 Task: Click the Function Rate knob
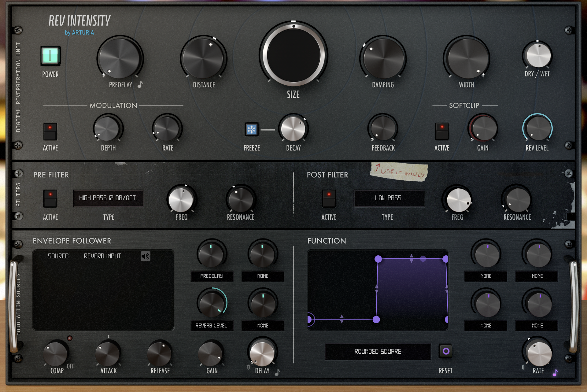(x=540, y=353)
